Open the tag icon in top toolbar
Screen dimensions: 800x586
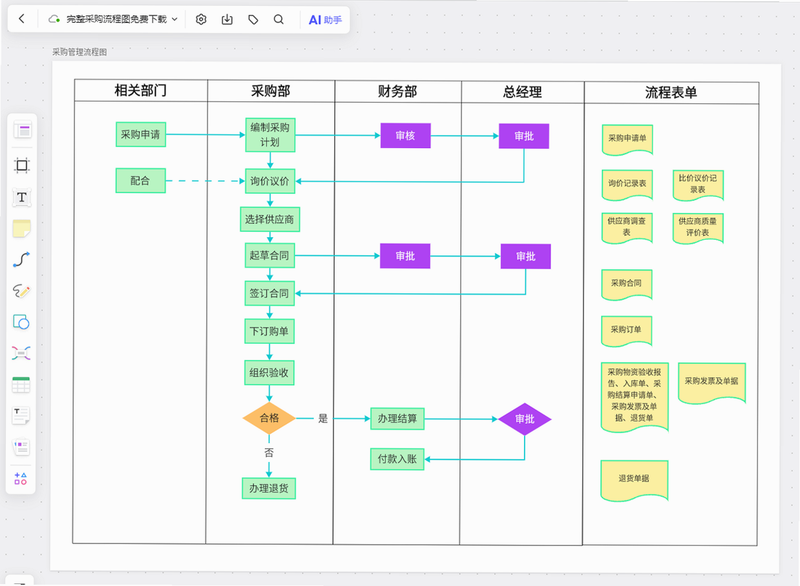tap(253, 19)
